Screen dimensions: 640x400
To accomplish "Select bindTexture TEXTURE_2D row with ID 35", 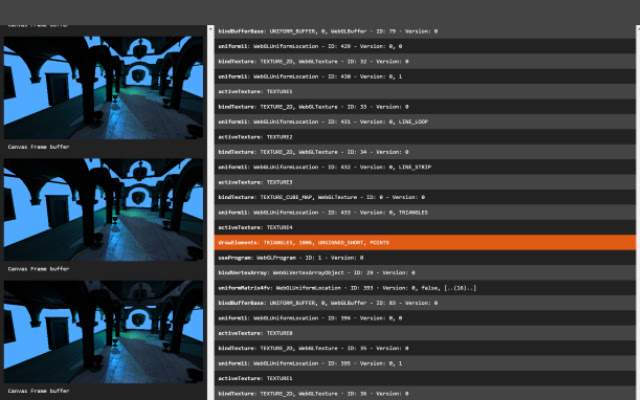I will [425, 348].
